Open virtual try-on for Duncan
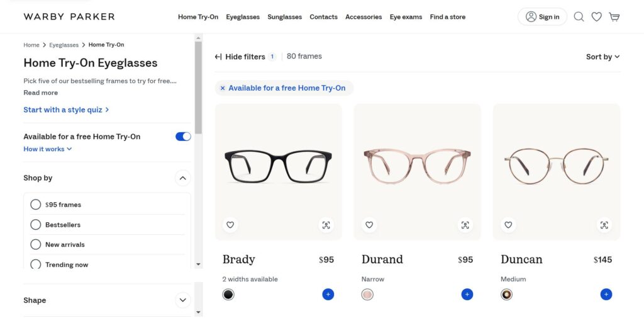The height and width of the screenshot is (323, 644). click(x=604, y=225)
